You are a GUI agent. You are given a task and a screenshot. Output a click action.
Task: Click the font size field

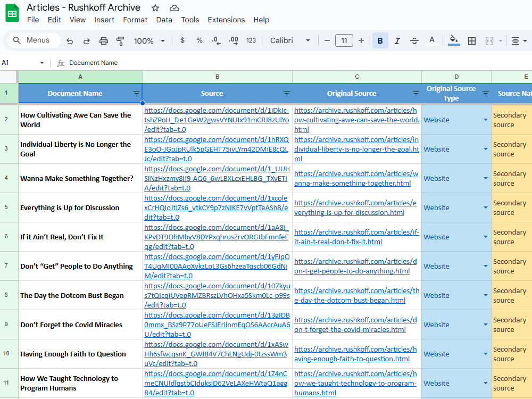[344, 41]
